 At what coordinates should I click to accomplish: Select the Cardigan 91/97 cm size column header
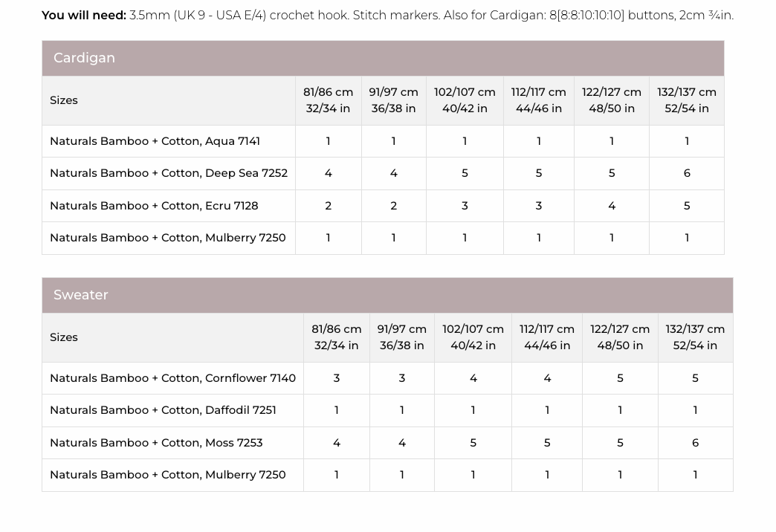393,100
